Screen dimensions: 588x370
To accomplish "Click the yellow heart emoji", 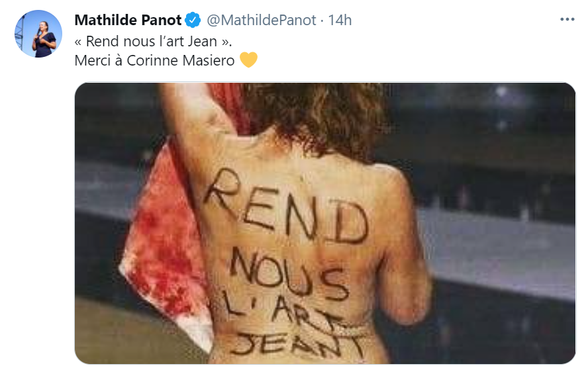I will pyautogui.click(x=248, y=60).
